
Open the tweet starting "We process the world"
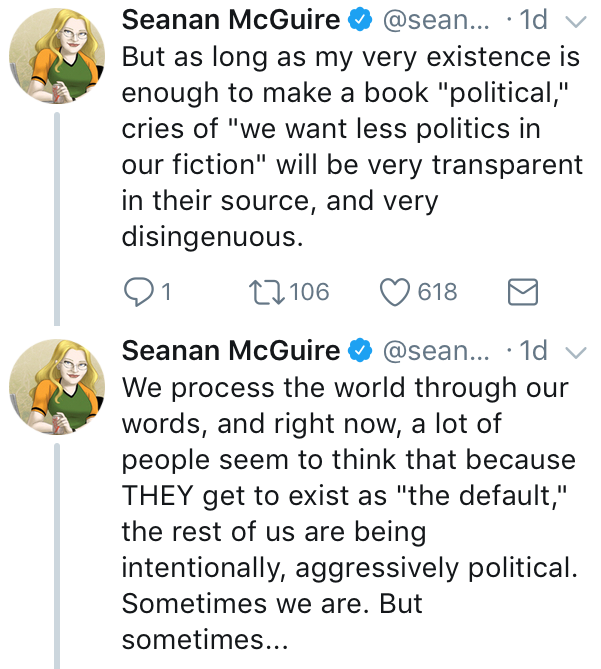click(350, 500)
